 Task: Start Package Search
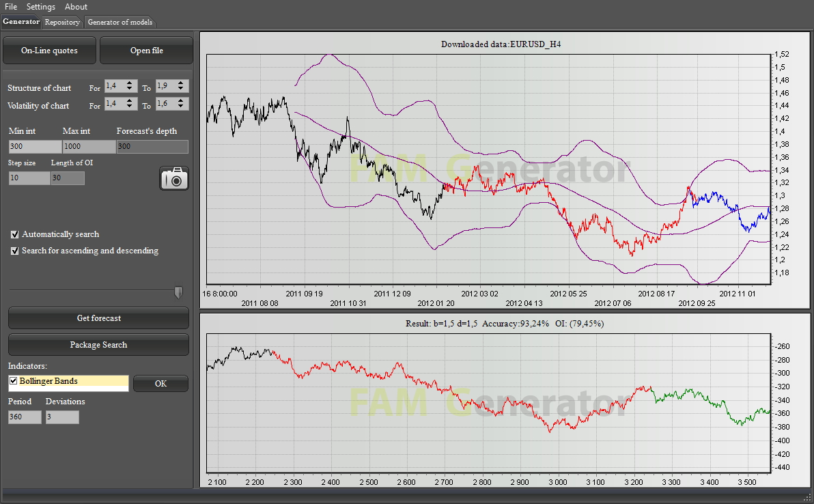[x=98, y=345]
